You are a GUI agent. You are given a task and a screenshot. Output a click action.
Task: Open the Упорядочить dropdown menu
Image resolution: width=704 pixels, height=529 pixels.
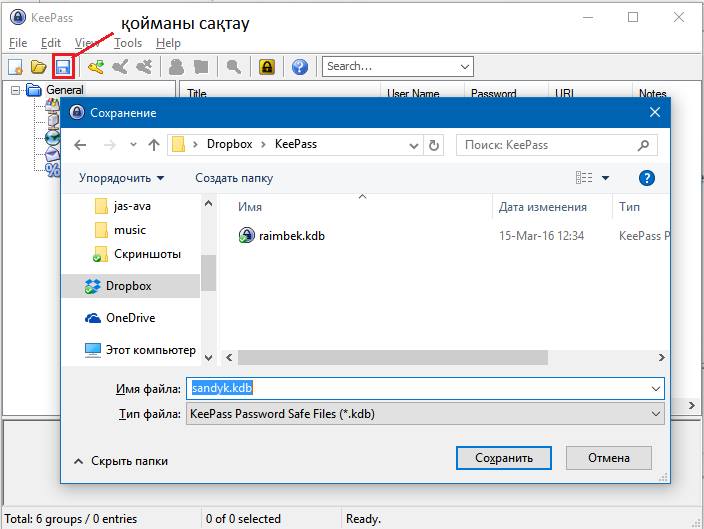pyautogui.click(x=122, y=178)
